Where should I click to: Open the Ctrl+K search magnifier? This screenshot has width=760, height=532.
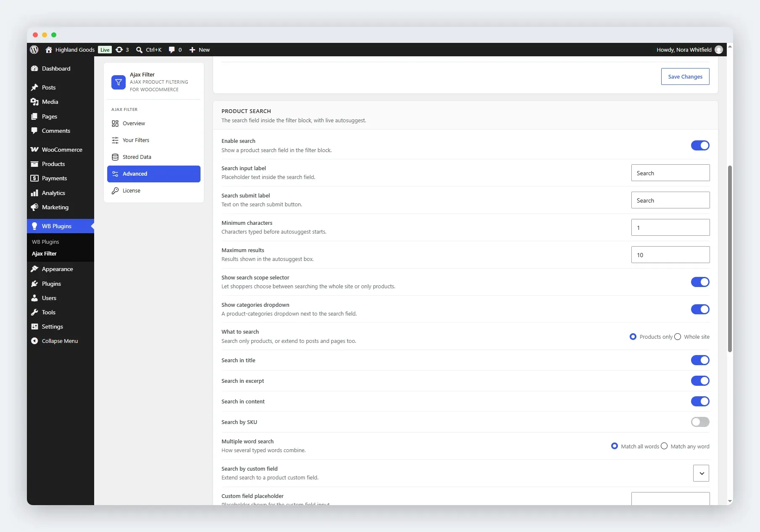click(139, 50)
